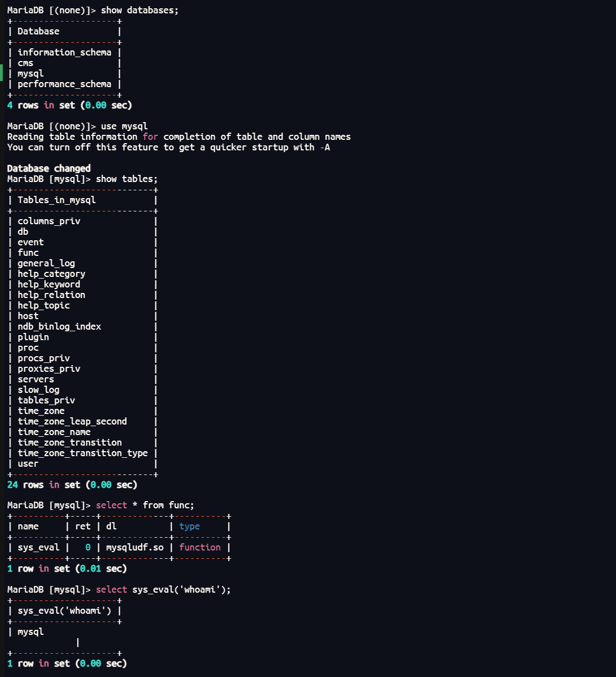This screenshot has width=616, height=677.
Task: Select the plugin table entry
Action: pyautogui.click(x=33, y=337)
